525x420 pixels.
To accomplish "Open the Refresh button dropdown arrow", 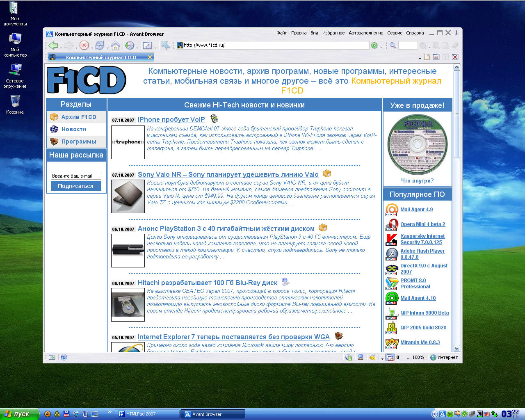I will [107, 47].
